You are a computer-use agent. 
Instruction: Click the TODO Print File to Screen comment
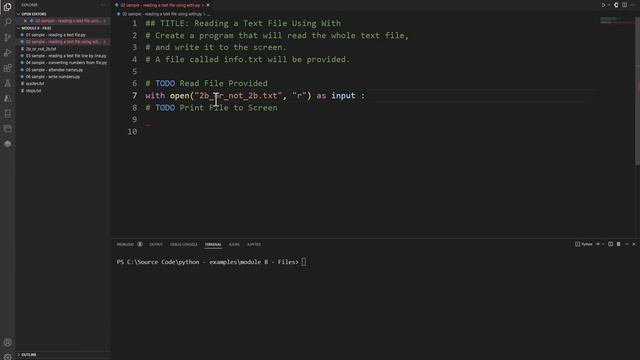pyautogui.click(x=211, y=108)
